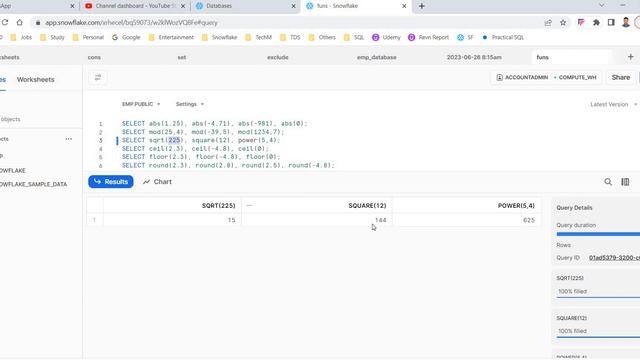The image size is (640, 360).
Task: Close the Databases browser tab
Action: click(x=293, y=6)
